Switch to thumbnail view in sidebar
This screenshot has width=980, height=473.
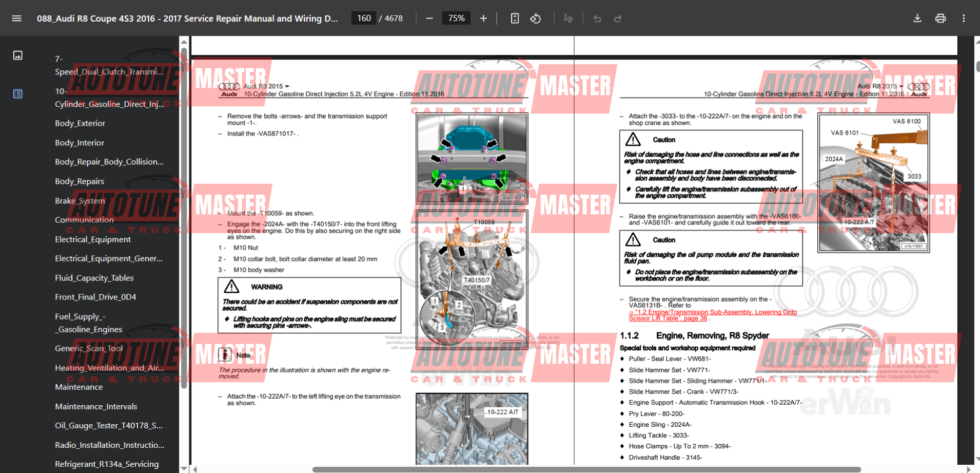[18, 55]
